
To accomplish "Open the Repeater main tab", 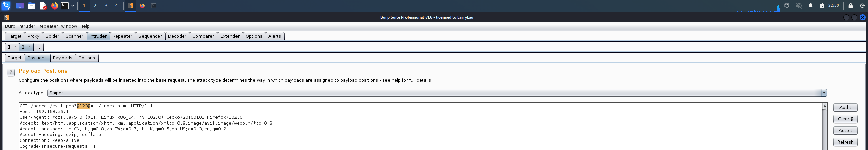I will pos(122,36).
